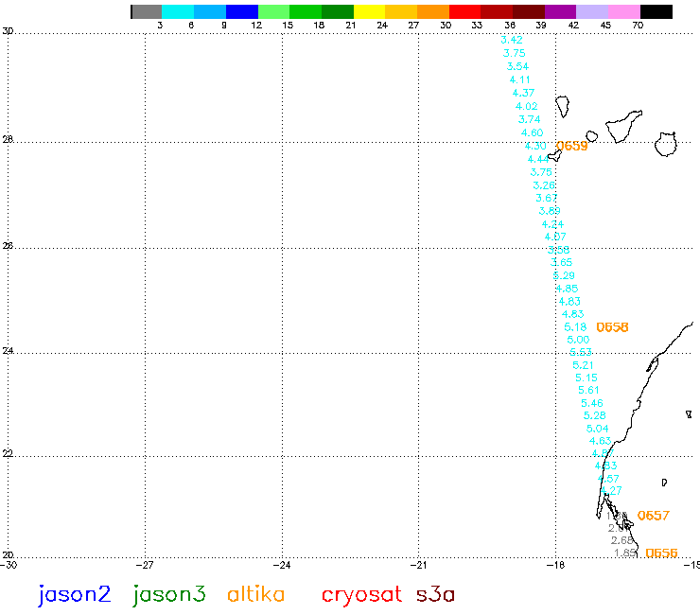Click the 5.61 track value
The width and height of the screenshot is (700, 615).
(x=588, y=391)
